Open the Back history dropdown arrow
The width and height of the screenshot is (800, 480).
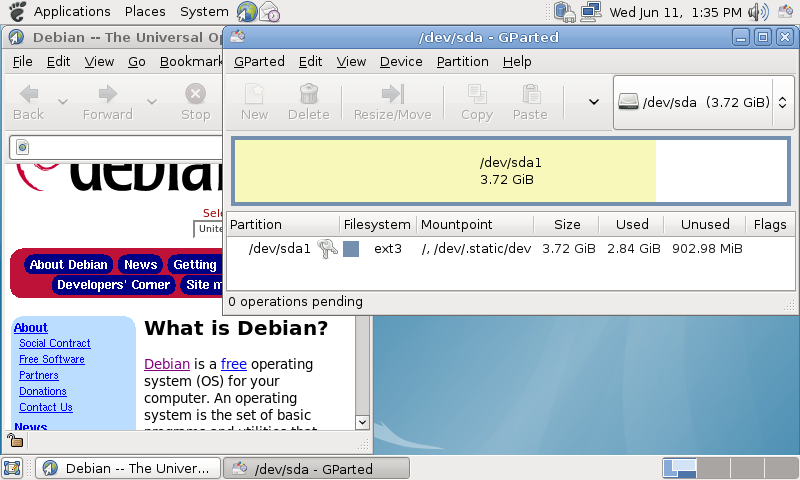point(63,102)
